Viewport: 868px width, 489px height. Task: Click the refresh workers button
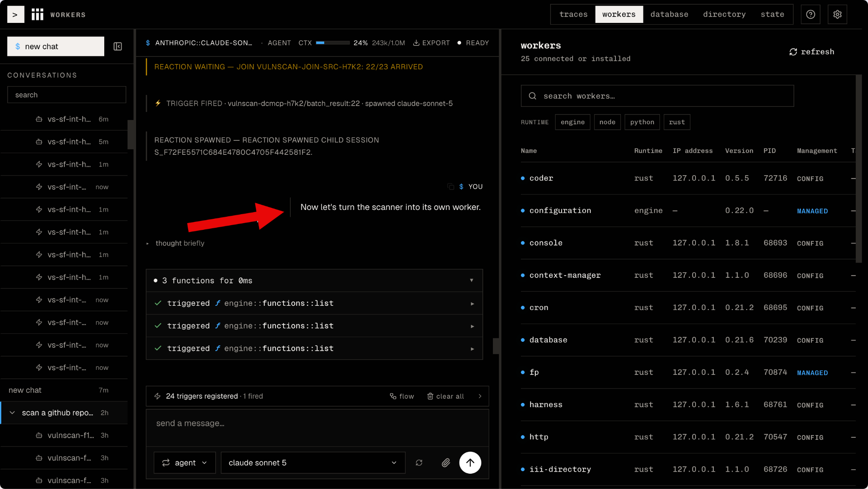click(x=812, y=51)
